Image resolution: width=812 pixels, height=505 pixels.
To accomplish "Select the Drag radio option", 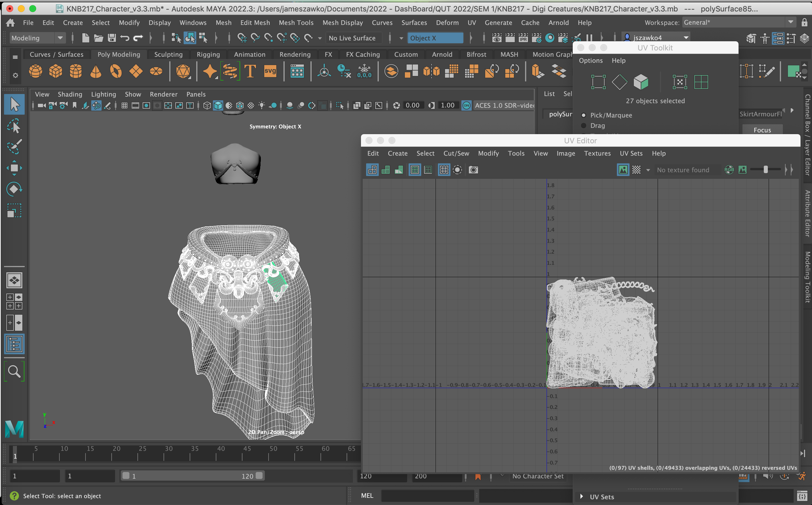I will (584, 126).
